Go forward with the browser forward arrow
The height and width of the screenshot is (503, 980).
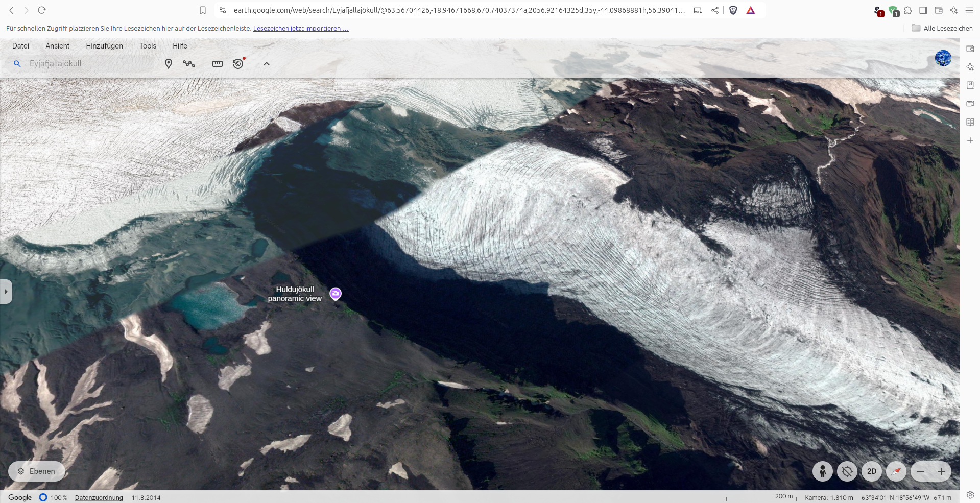27,10
